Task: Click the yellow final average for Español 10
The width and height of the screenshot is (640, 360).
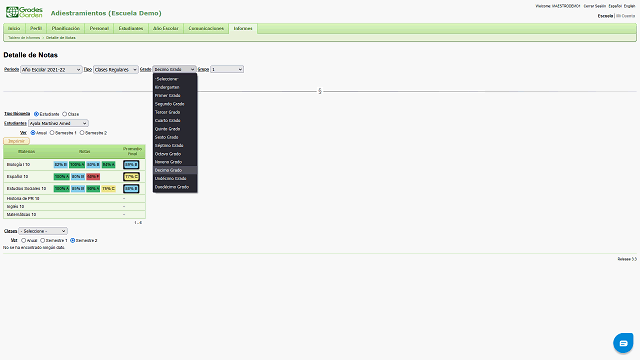Action: (131, 177)
